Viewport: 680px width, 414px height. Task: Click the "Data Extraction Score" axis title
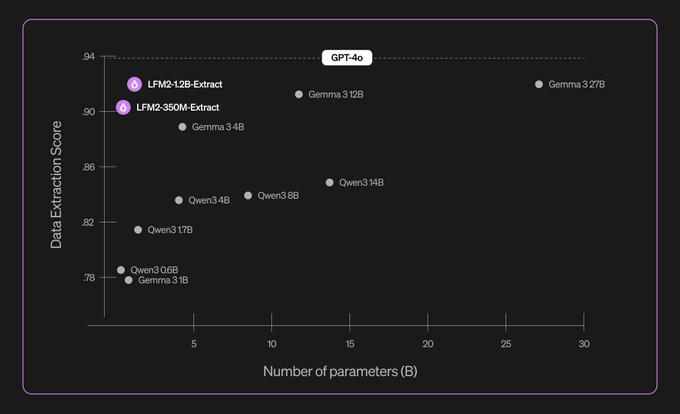click(x=57, y=185)
